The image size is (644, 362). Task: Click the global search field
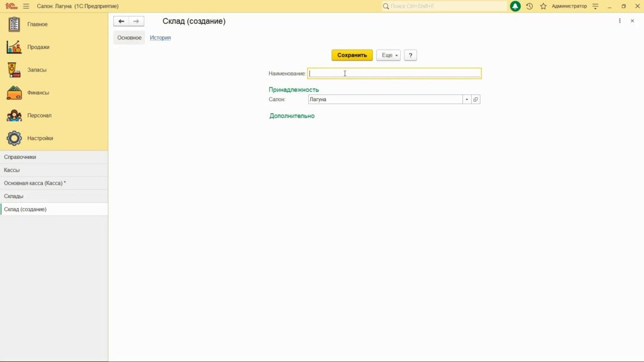coord(445,6)
